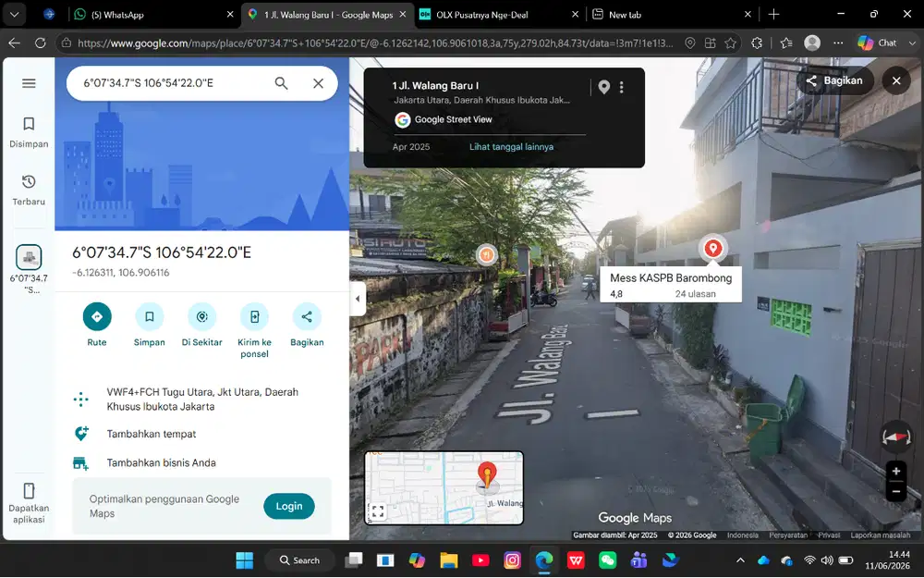Clear the coordinates search box
The width and height of the screenshot is (924, 578).
click(318, 83)
